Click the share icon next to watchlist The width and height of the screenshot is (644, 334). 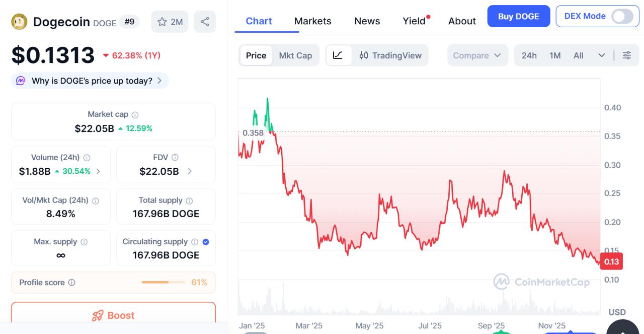205,22
